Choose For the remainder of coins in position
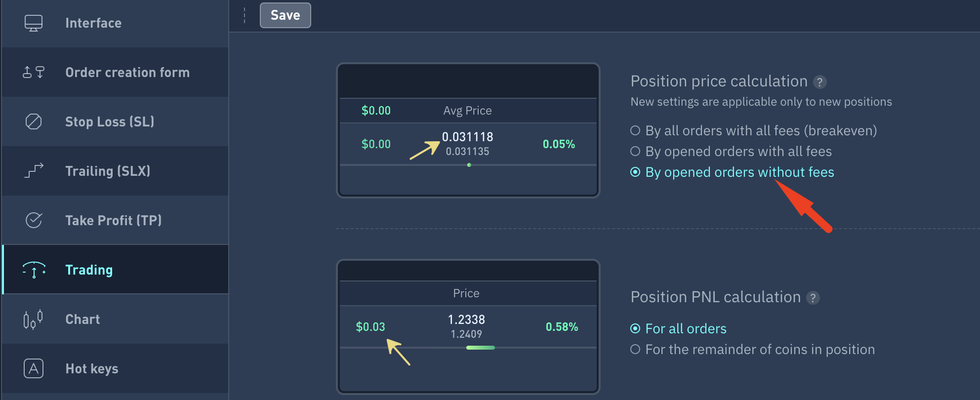980x400 pixels. [636, 349]
